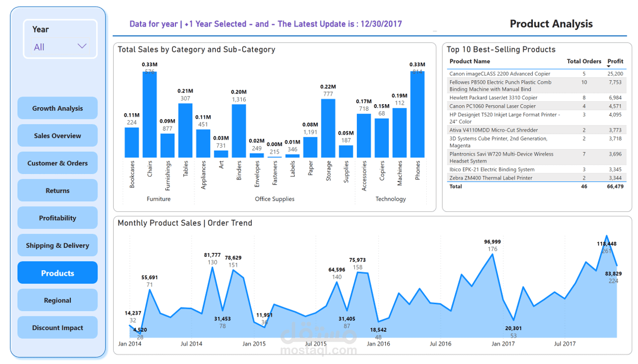This screenshot has height=364, width=638.
Task: Click the Accessories bar in sales chart
Action: coord(364,135)
